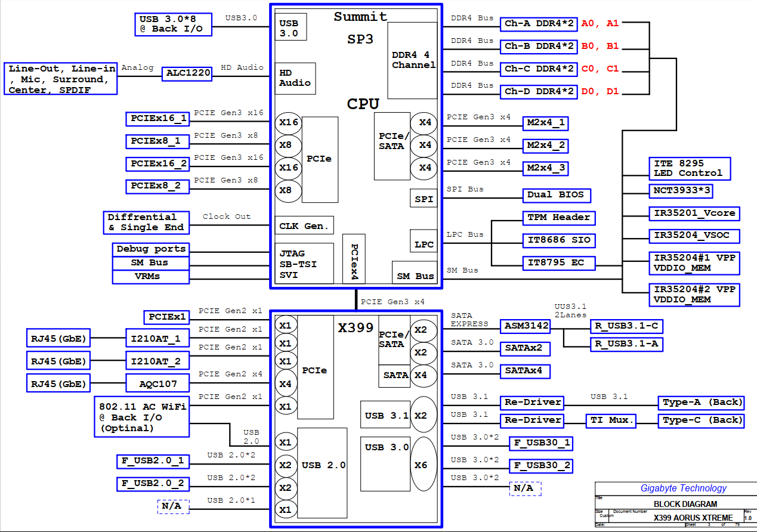Click the AQC107 LAN controller block

click(x=157, y=383)
